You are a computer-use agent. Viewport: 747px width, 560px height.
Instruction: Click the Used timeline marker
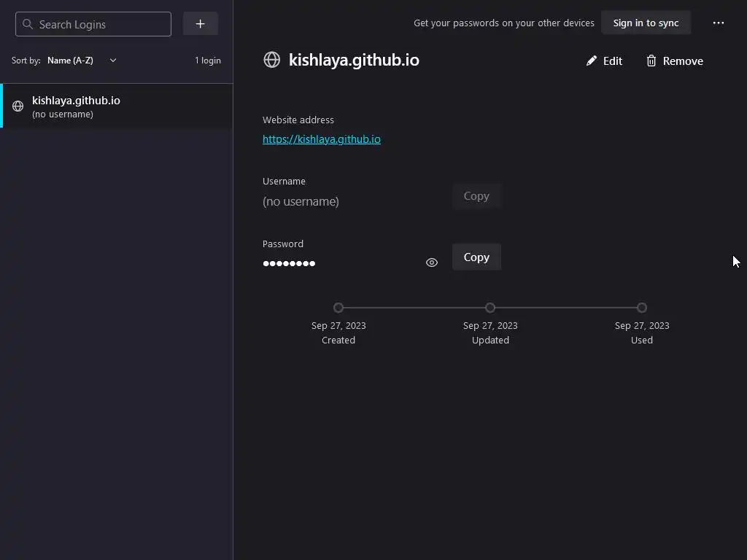pos(642,308)
